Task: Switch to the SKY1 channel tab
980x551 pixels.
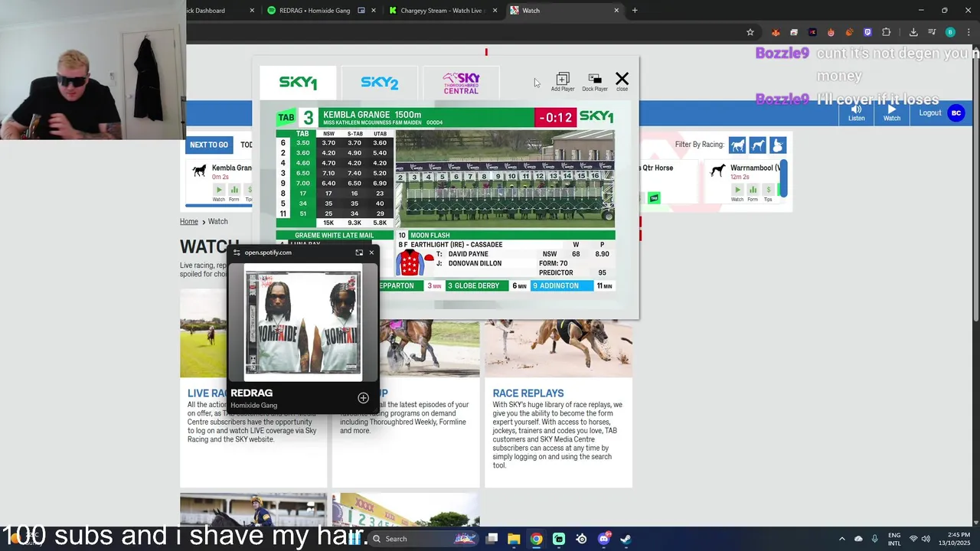Action: tap(298, 83)
